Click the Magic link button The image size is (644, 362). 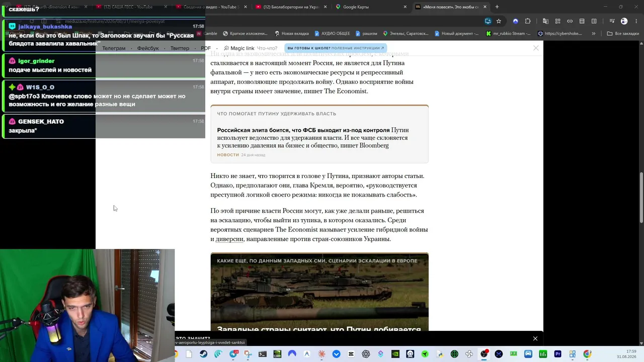point(239,48)
